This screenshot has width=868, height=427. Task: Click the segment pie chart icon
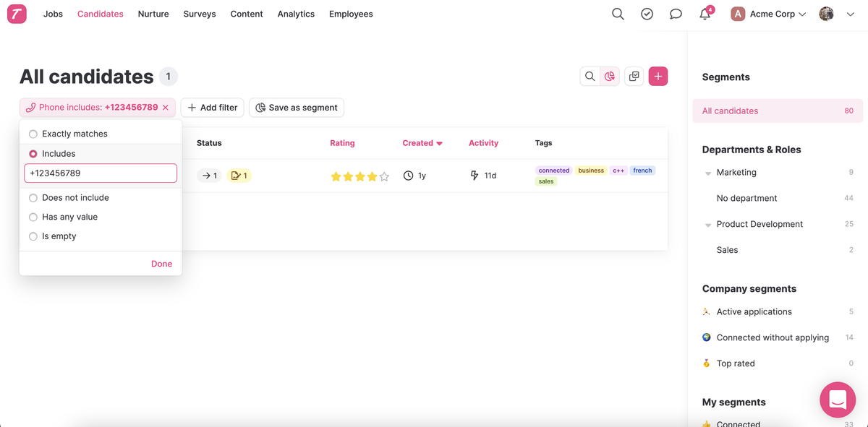(610, 77)
